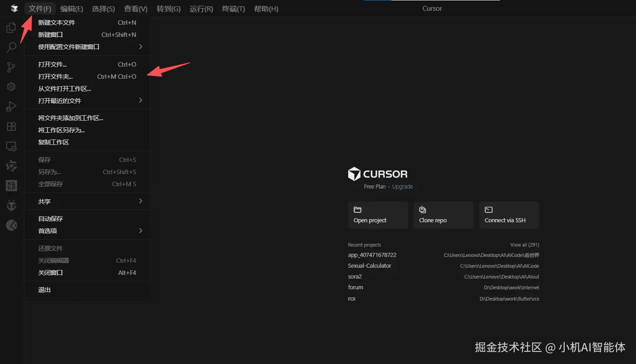Open the 编辑(E) menu

(x=72, y=9)
